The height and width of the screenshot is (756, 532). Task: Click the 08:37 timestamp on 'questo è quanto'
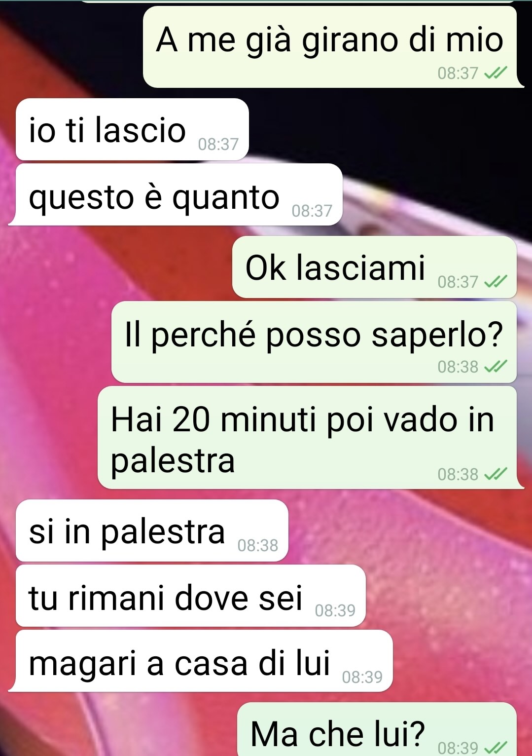pyautogui.click(x=312, y=211)
